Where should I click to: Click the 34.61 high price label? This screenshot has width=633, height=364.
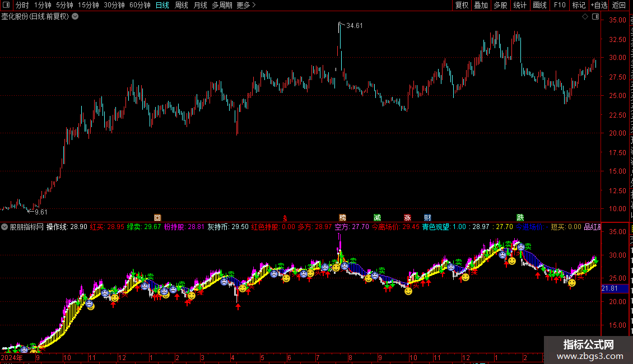[355, 25]
